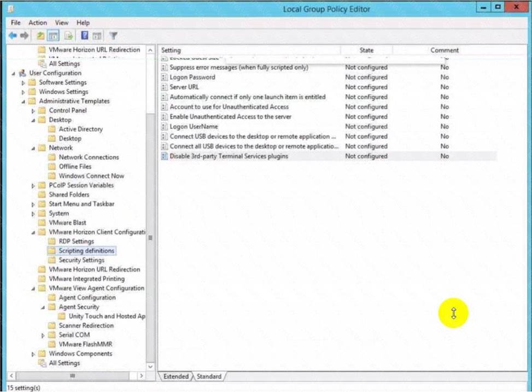Select the Active Directory tree item
Viewport: 532px width, 392px height.
pos(81,129)
